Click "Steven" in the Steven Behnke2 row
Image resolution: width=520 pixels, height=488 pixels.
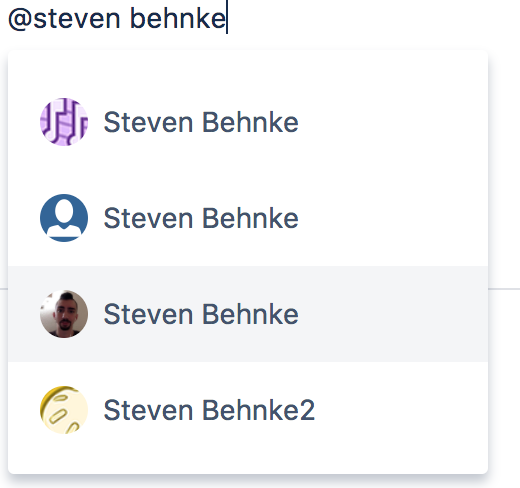click(x=148, y=410)
